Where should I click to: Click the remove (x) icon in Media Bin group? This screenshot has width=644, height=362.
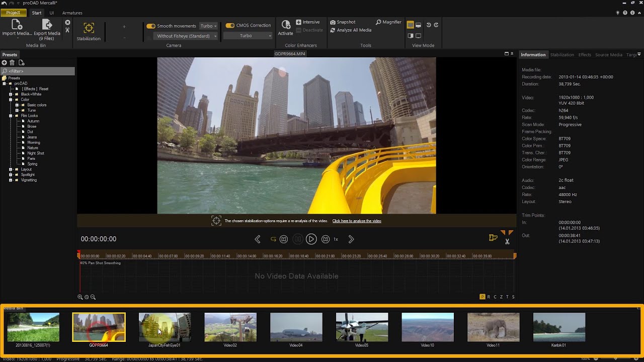point(67,23)
